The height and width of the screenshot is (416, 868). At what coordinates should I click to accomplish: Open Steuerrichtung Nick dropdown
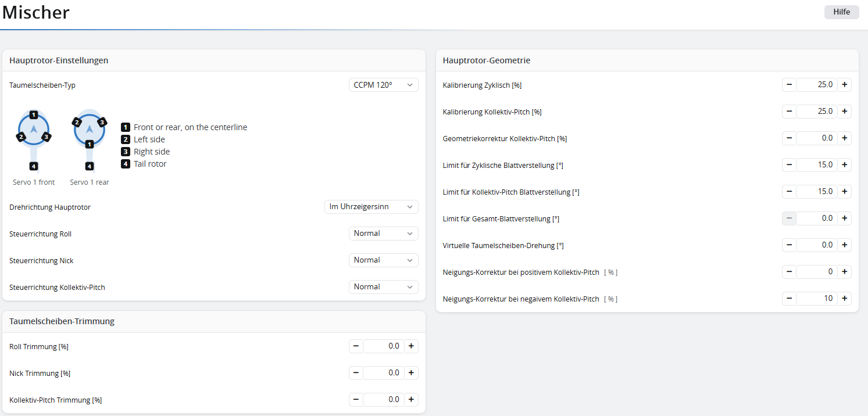click(x=383, y=260)
